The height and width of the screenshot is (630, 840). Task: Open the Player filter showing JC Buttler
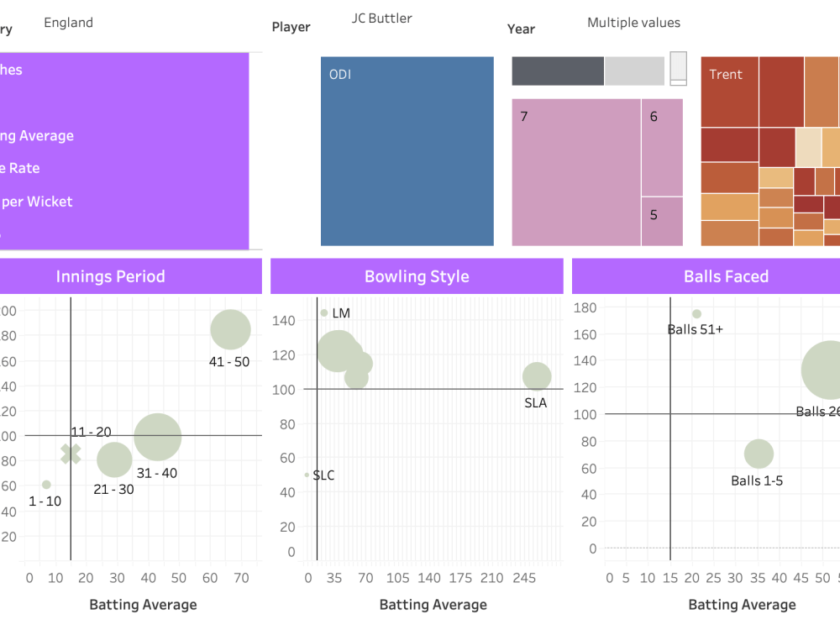(x=381, y=18)
